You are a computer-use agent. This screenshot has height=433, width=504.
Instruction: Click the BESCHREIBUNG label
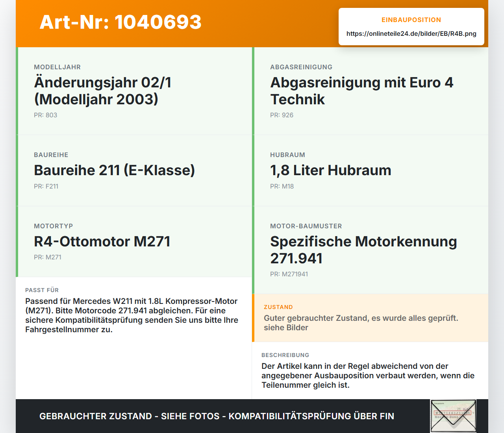tap(285, 355)
